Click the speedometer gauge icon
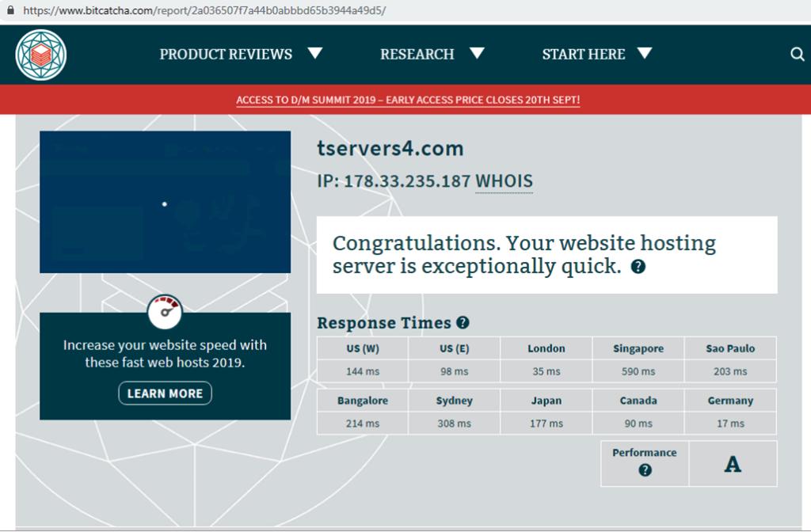This screenshot has height=532, width=811. [165, 312]
